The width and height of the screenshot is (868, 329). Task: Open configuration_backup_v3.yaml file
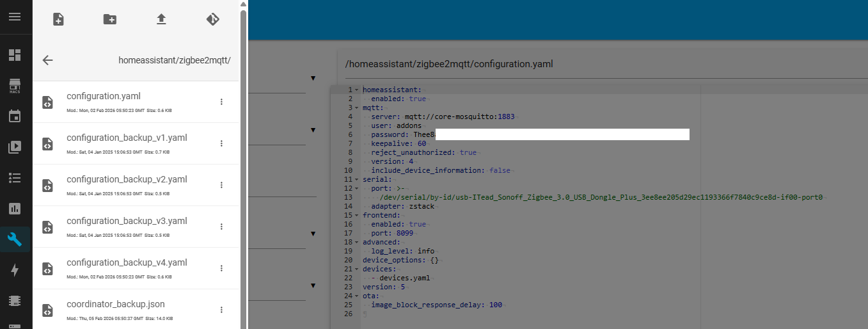127,221
